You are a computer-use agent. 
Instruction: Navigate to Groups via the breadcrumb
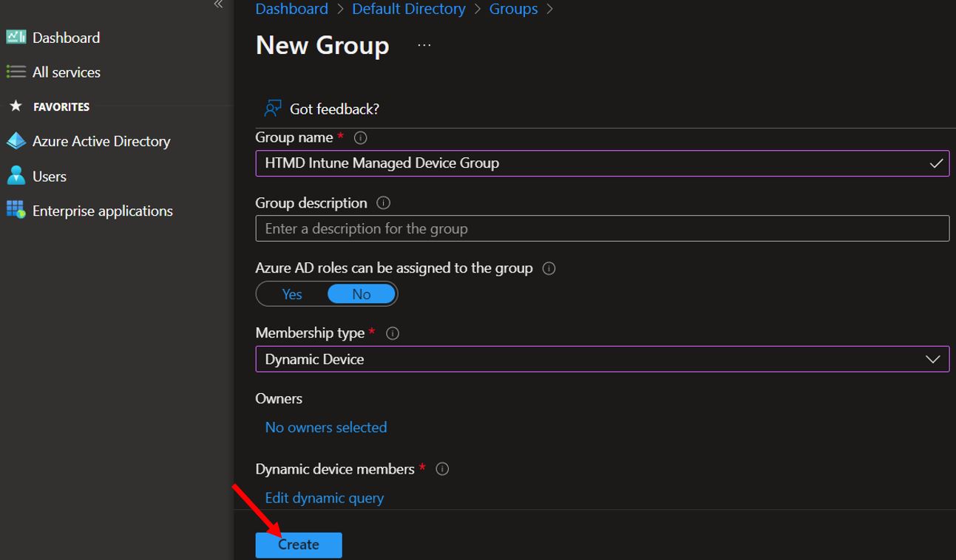click(x=513, y=9)
